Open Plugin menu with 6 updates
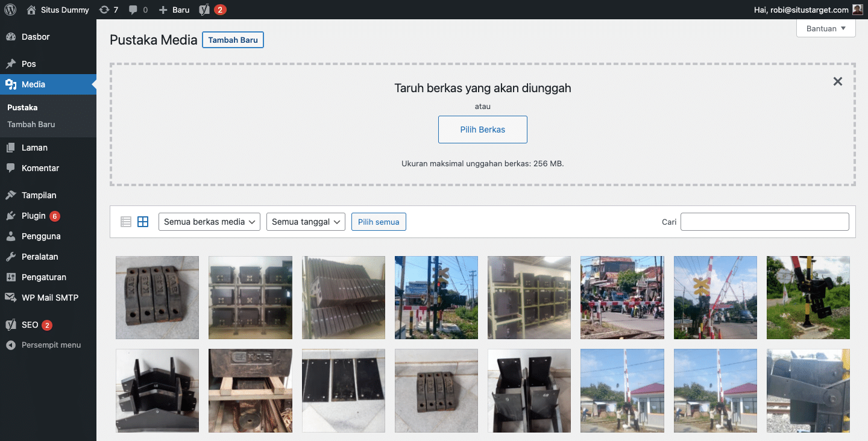This screenshot has width=868, height=441. point(48,216)
